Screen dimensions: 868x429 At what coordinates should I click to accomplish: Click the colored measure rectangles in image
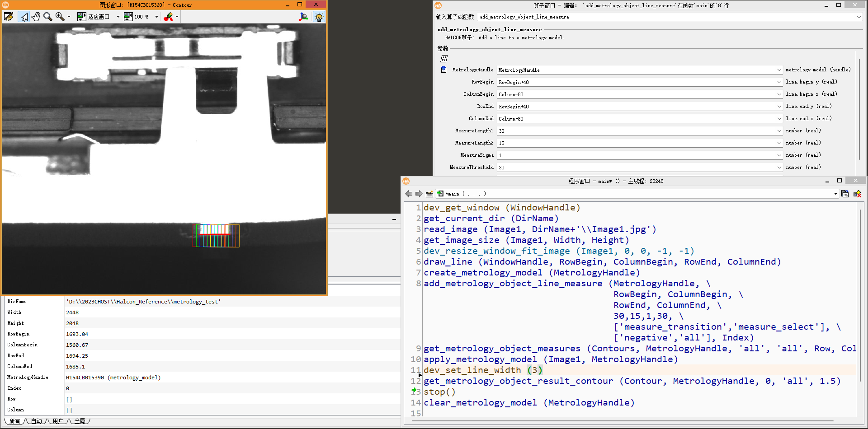pos(216,235)
